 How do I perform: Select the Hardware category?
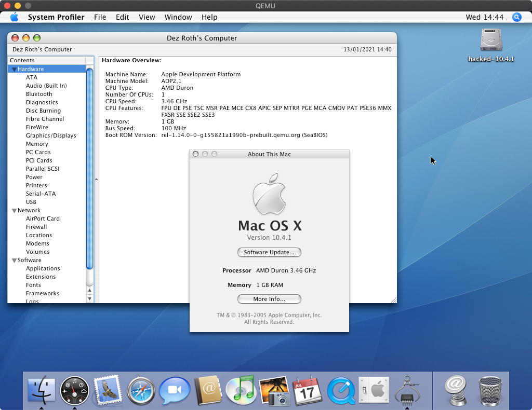click(47, 69)
